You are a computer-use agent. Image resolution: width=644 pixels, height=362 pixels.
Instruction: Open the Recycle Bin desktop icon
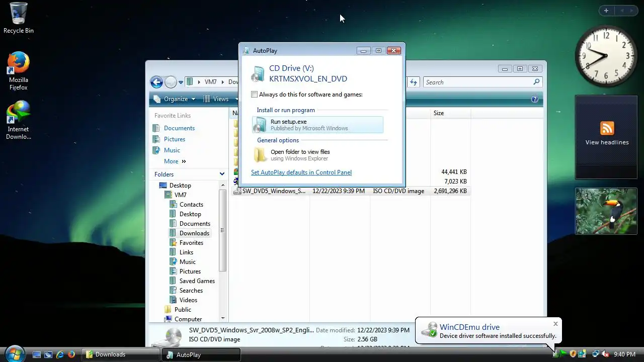pyautogui.click(x=19, y=19)
